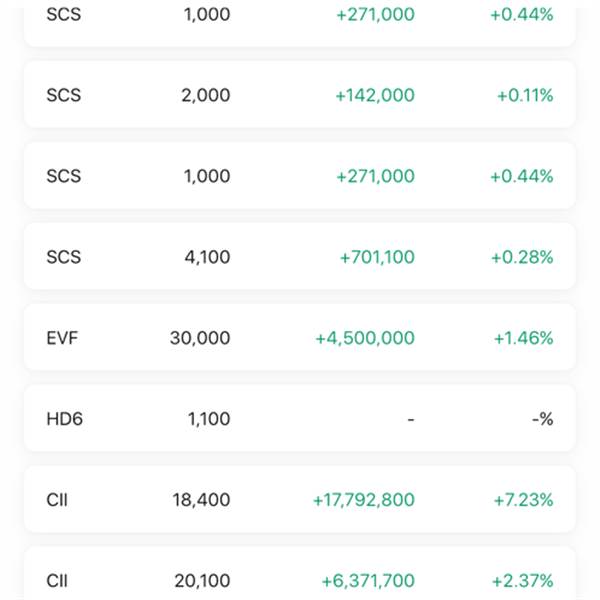Click the -% placeholder on HD6 row
Screen dimensions: 600x600
click(543, 419)
